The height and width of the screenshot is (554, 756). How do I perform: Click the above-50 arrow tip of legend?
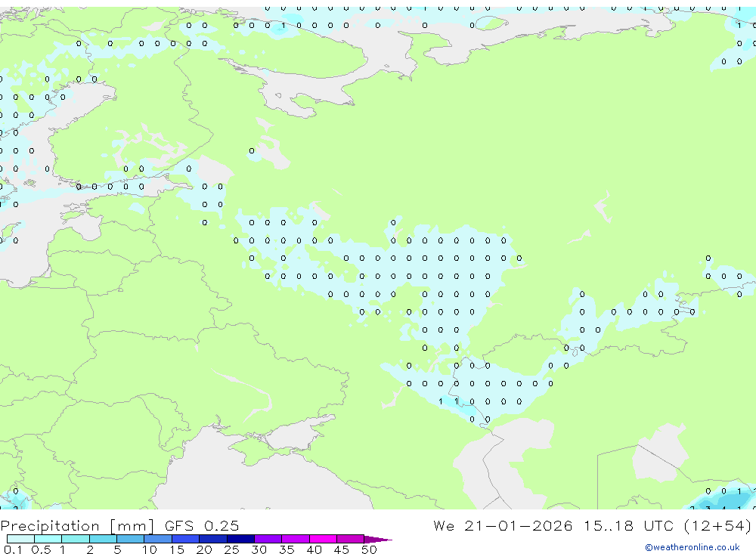point(378,539)
